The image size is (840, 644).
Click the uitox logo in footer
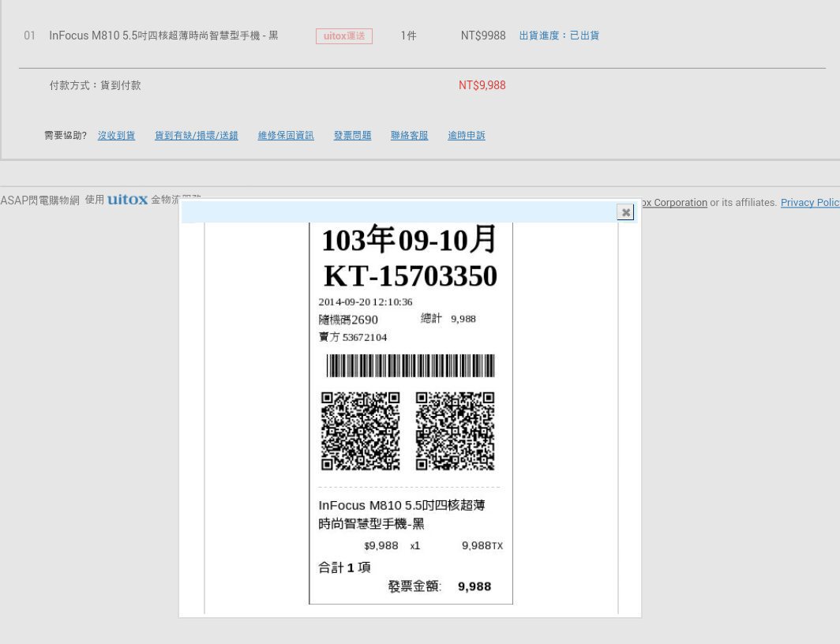tap(128, 200)
